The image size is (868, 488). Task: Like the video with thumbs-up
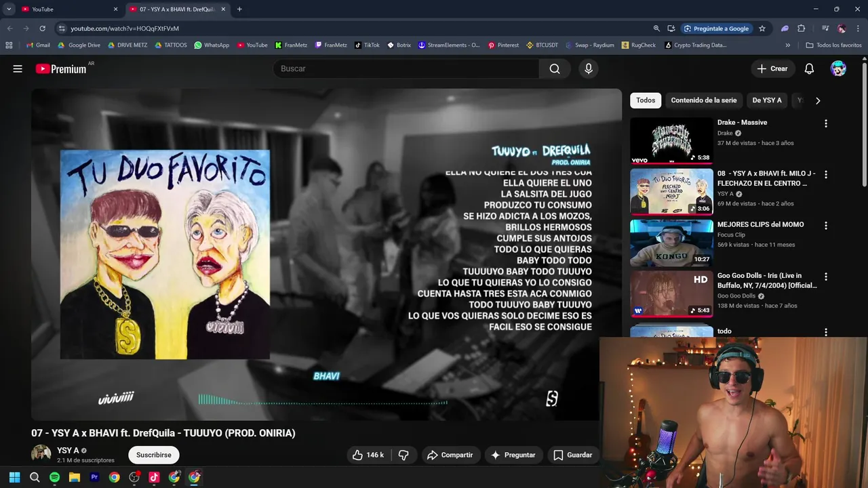(367, 455)
